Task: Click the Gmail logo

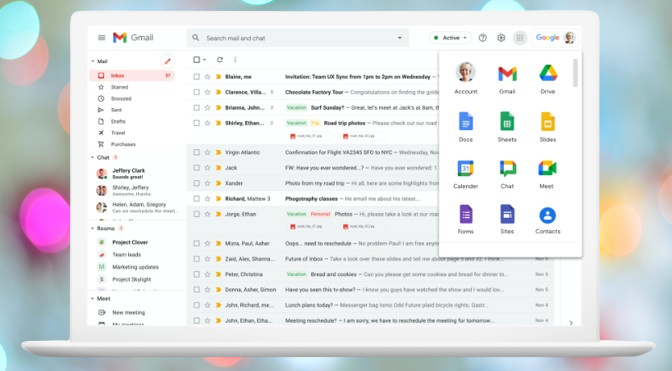Action: [133, 38]
